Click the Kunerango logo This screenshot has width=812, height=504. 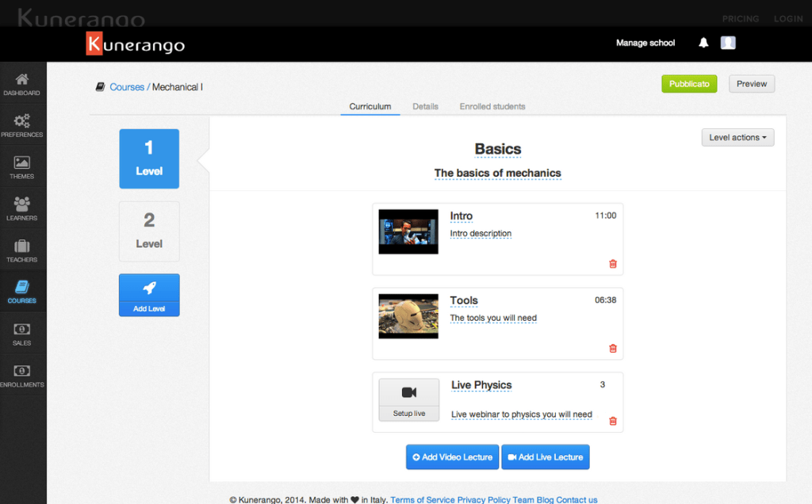[135, 44]
